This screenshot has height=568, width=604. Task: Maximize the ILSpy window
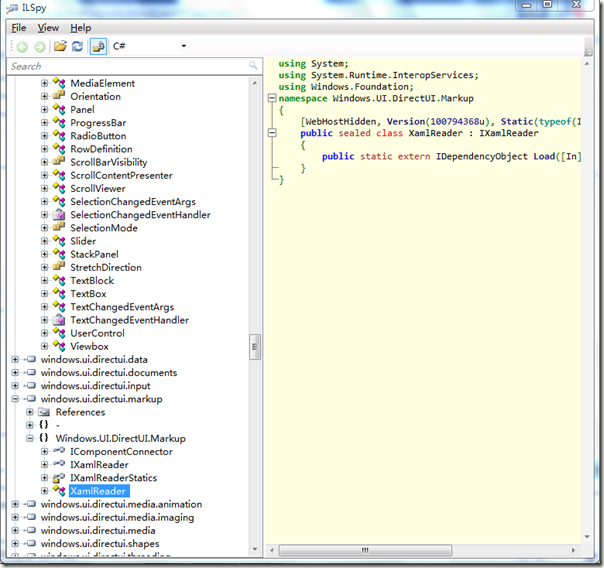[x=547, y=5]
